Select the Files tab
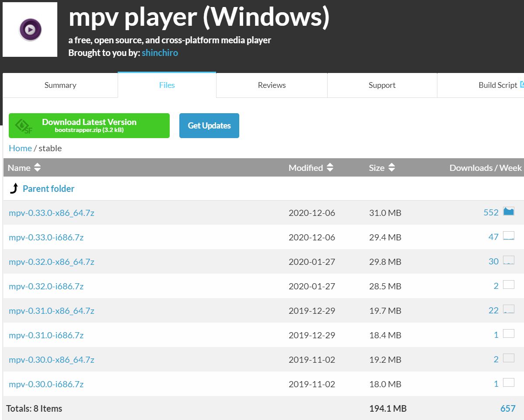This screenshot has width=524, height=420. [x=167, y=85]
